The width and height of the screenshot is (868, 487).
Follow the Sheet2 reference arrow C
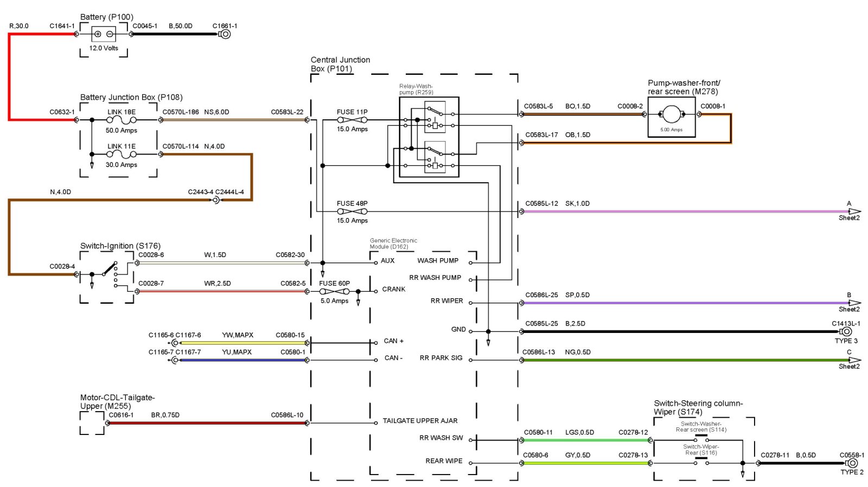coord(854,360)
